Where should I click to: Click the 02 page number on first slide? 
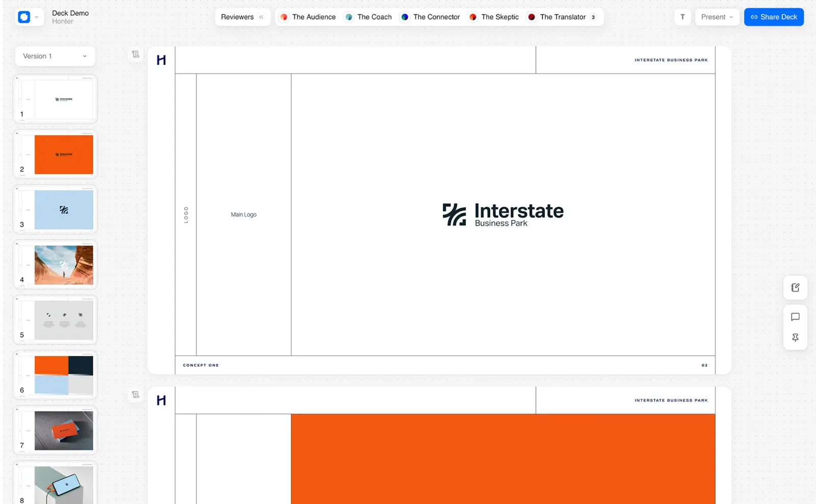704,365
